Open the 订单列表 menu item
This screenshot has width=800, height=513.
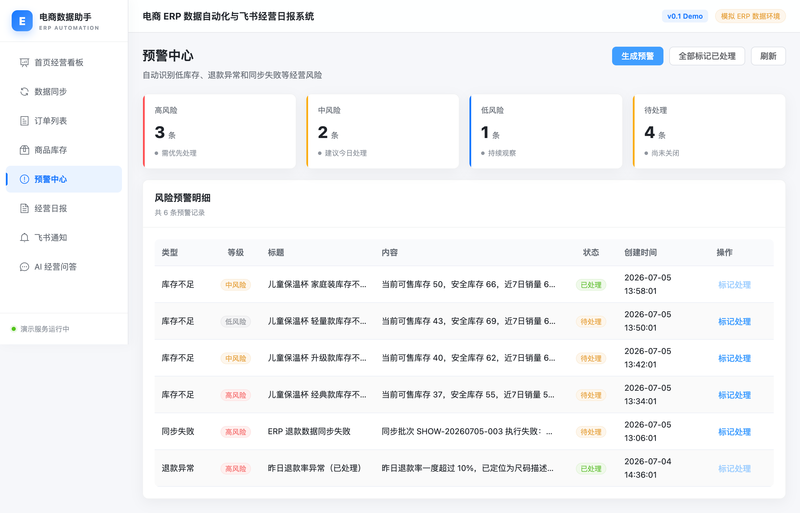click(64, 121)
